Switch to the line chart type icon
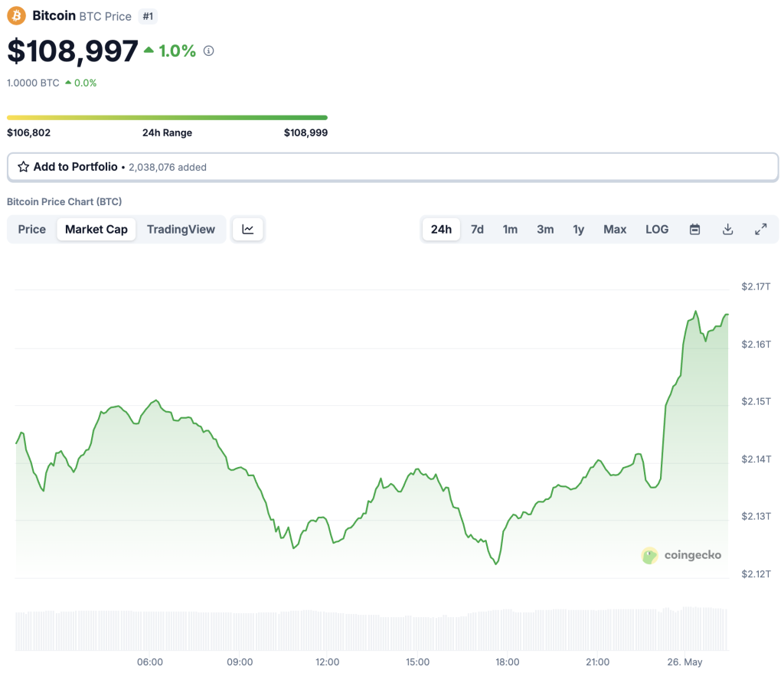The width and height of the screenshot is (784, 673). pos(247,229)
